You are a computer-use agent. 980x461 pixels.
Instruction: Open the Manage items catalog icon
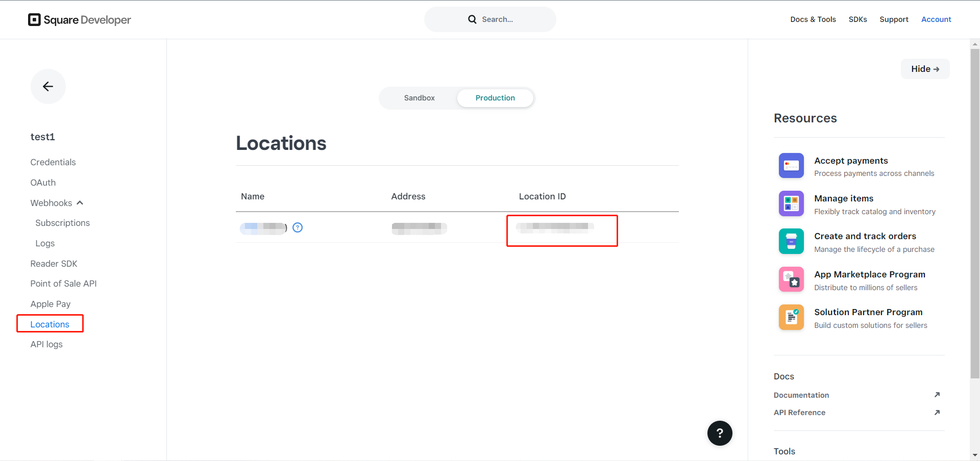(791, 203)
